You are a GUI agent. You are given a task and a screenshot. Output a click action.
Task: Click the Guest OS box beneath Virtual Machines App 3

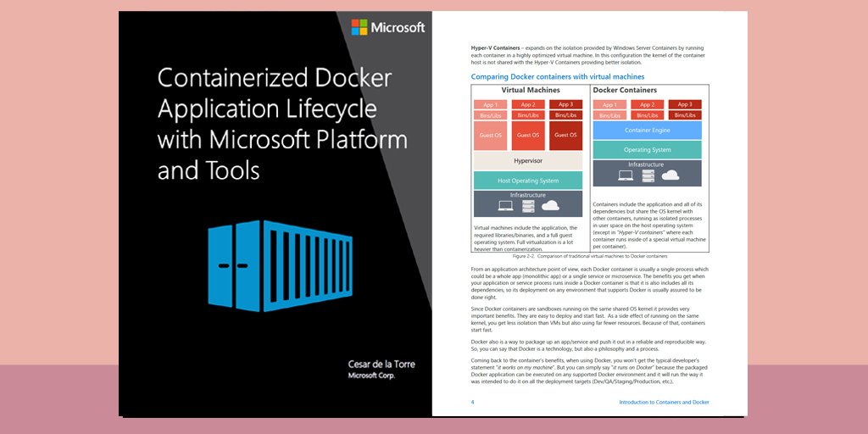565,136
